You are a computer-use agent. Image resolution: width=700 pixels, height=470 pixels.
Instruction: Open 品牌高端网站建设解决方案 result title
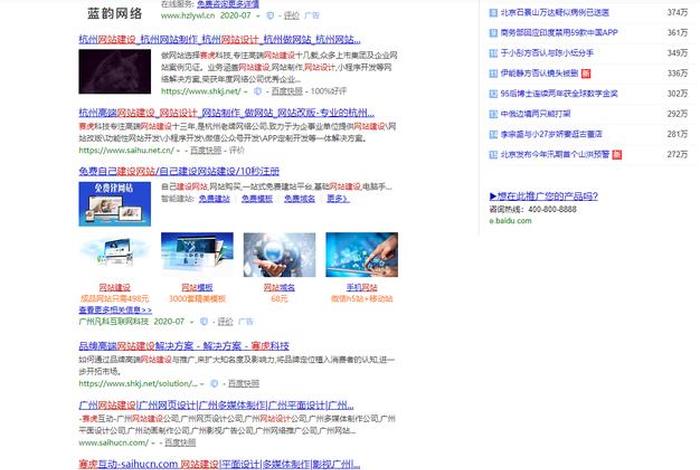(184, 346)
